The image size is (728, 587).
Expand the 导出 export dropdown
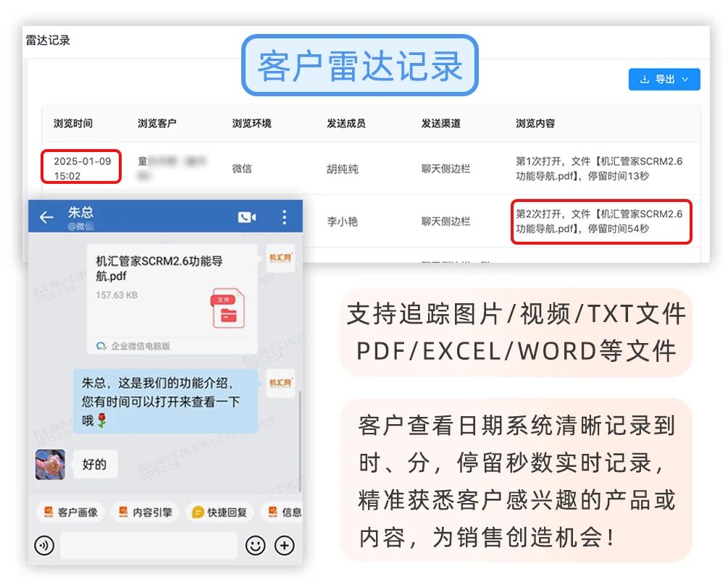[x=664, y=80]
